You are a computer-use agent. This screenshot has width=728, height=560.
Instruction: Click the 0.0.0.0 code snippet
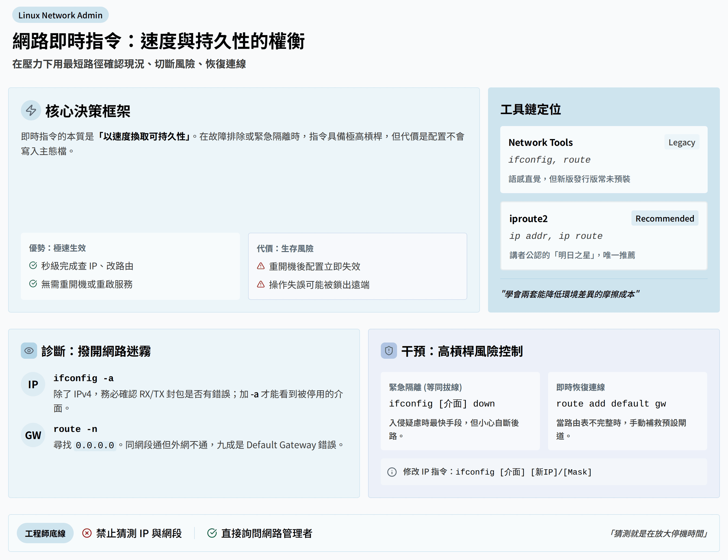point(95,445)
